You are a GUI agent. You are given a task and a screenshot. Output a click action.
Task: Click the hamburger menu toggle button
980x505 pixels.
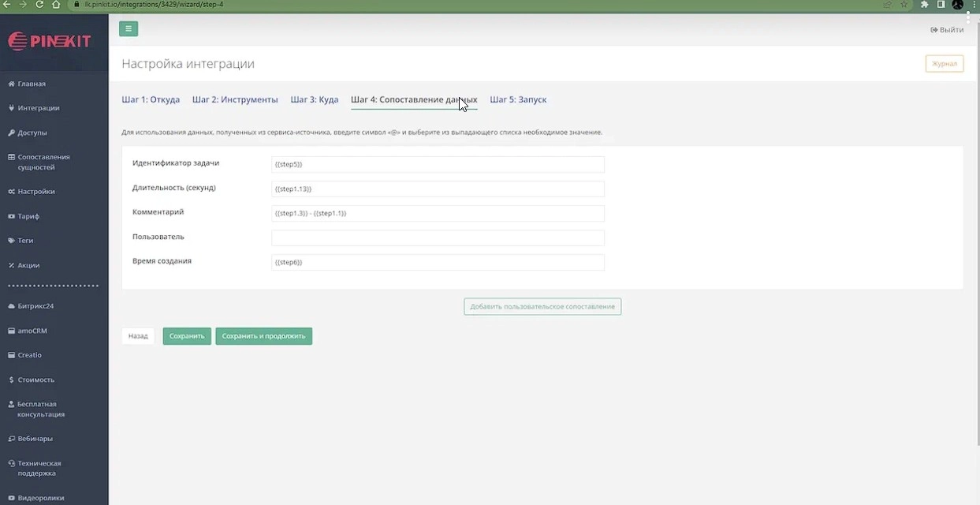[x=129, y=29]
